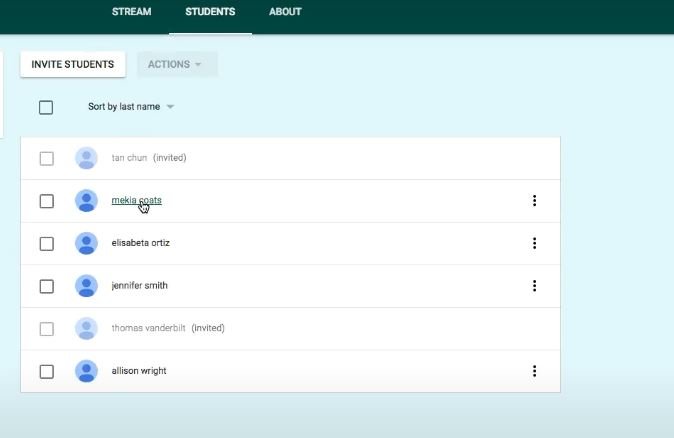Click the invited name tan chun
The image size is (674, 438).
(x=129, y=158)
